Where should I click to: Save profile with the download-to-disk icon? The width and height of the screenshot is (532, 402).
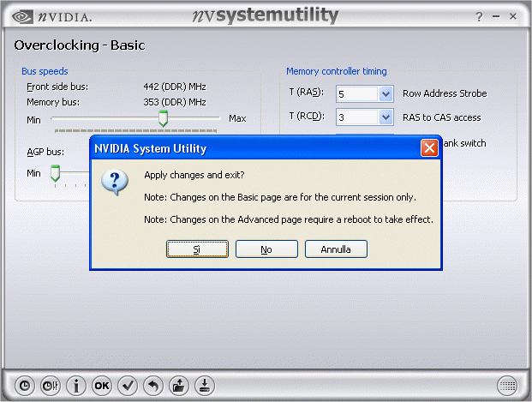[205, 386]
